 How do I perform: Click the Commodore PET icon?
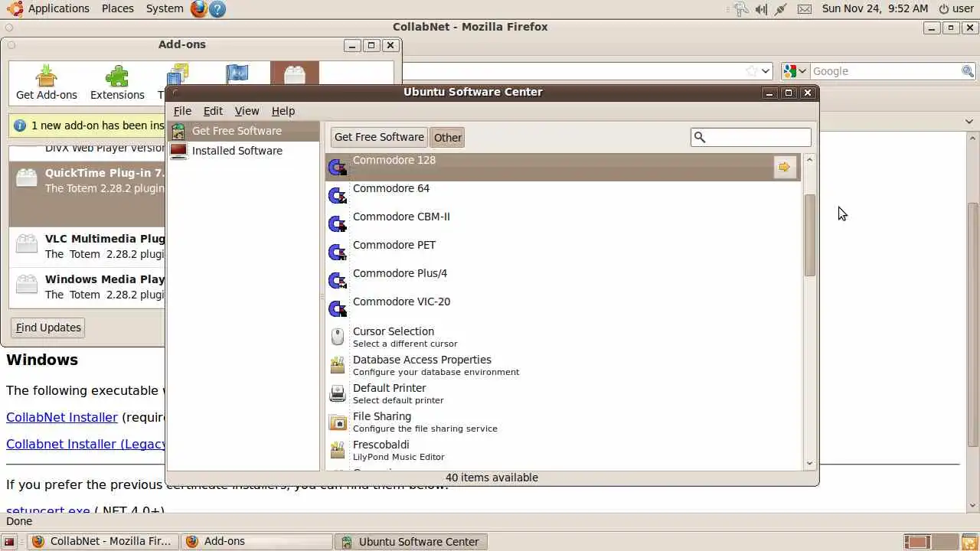coord(338,252)
